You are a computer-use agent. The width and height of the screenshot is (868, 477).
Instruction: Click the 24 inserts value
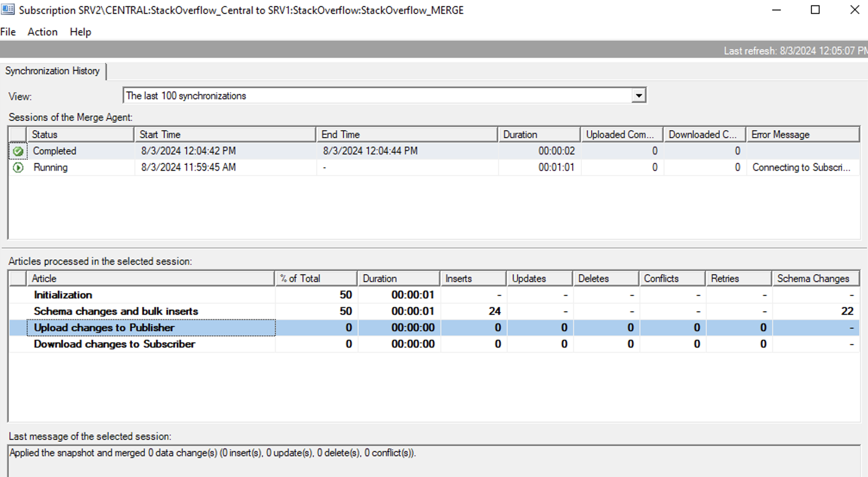click(x=494, y=311)
